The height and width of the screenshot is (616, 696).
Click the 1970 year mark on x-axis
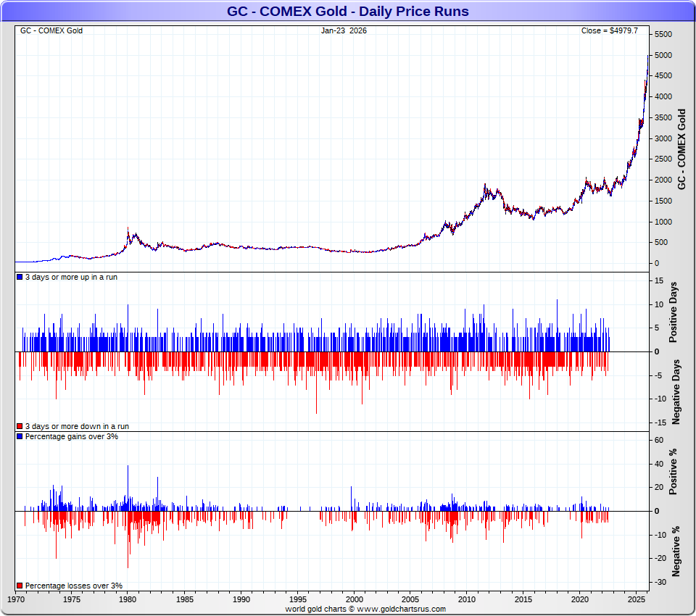tap(16, 600)
